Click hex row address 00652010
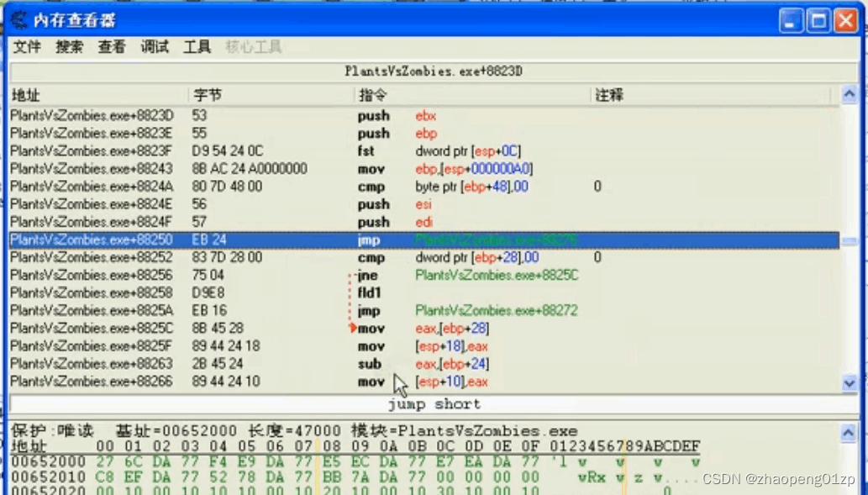 [x=48, y=477]
